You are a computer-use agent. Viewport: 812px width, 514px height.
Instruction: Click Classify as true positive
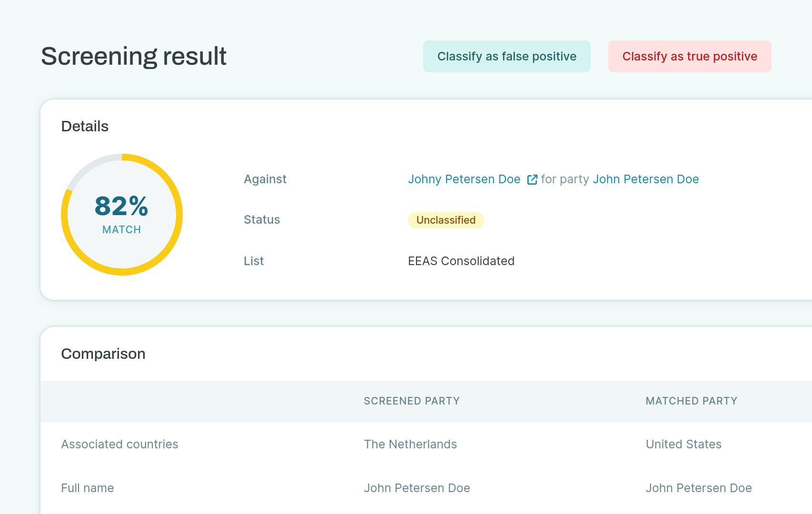(x=690, y=56)
